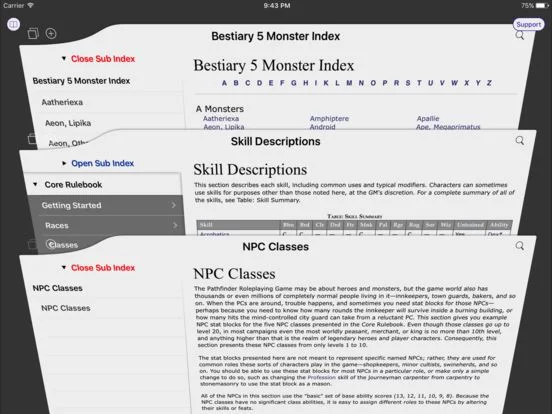
Task: Tap the split-view icon at top left
Action: pos(13,24)
